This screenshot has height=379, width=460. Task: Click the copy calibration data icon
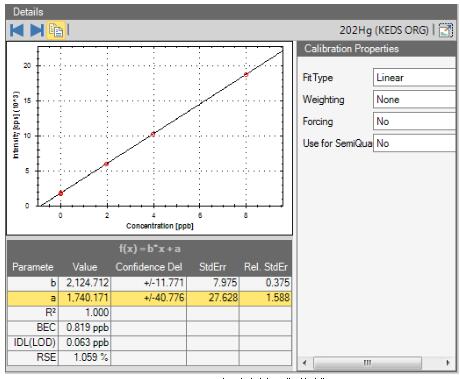pos(56,30)
